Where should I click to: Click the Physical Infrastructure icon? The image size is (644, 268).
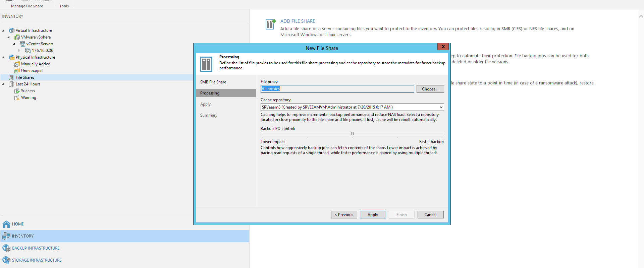(12, 57)
